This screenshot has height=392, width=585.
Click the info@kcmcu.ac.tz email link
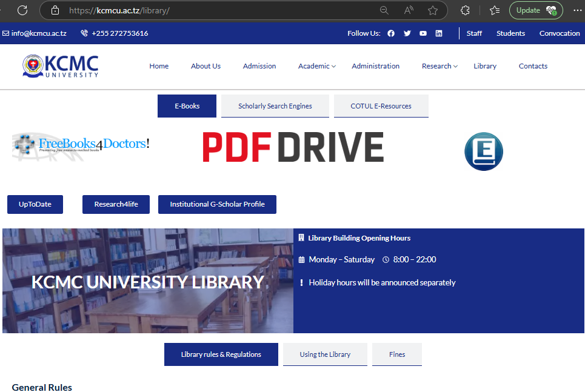pyautogui.click(x=39, y=33)
